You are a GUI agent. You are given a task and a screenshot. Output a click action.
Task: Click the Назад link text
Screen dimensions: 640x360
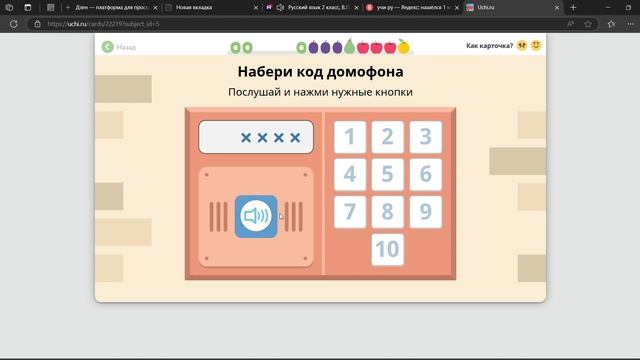pyautogui.click(x=126, y=47)
